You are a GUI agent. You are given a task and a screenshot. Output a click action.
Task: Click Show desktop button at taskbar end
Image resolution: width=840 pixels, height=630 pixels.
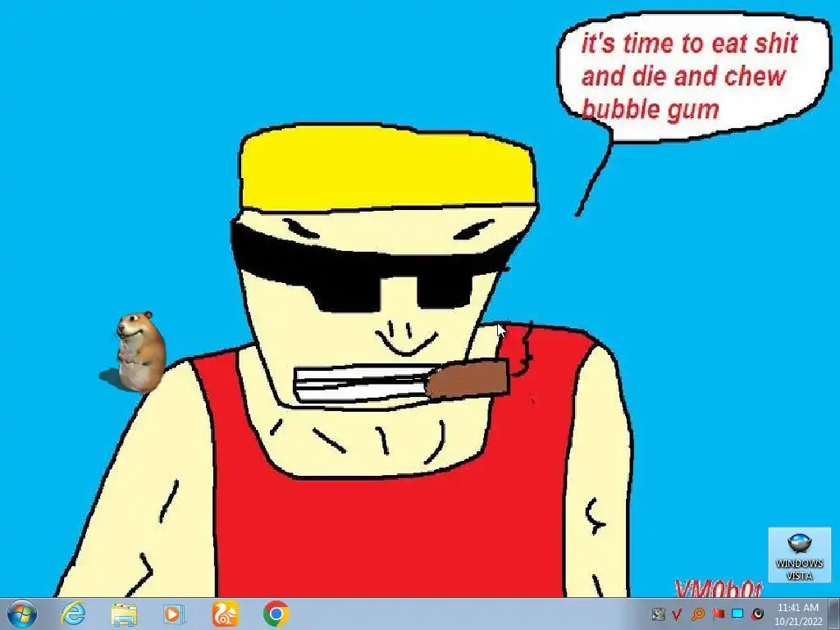click(834, 614)
